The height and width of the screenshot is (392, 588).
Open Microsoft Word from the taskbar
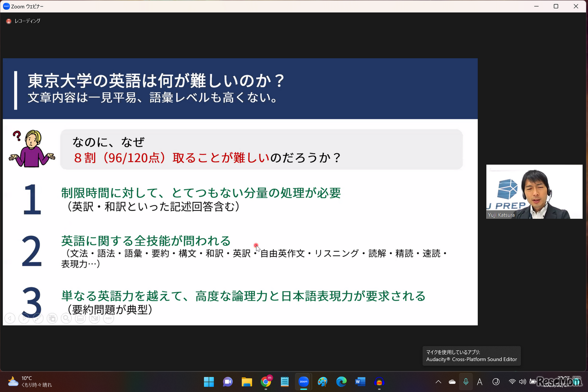[360, 382]
